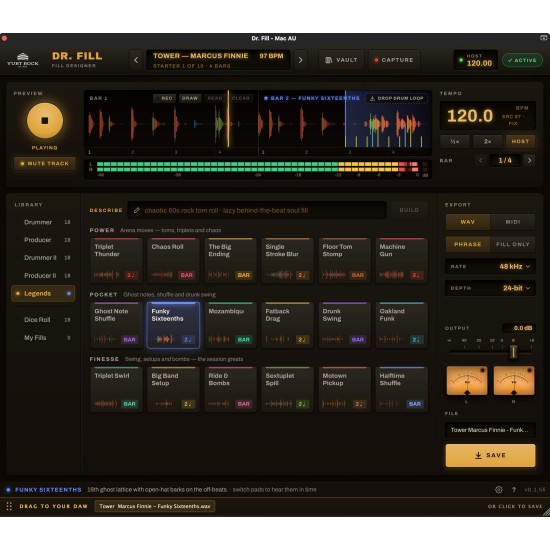Select the Chaos Roll fill pad
550x550 pixels.
pyautogui.click(x=173, y=260)
